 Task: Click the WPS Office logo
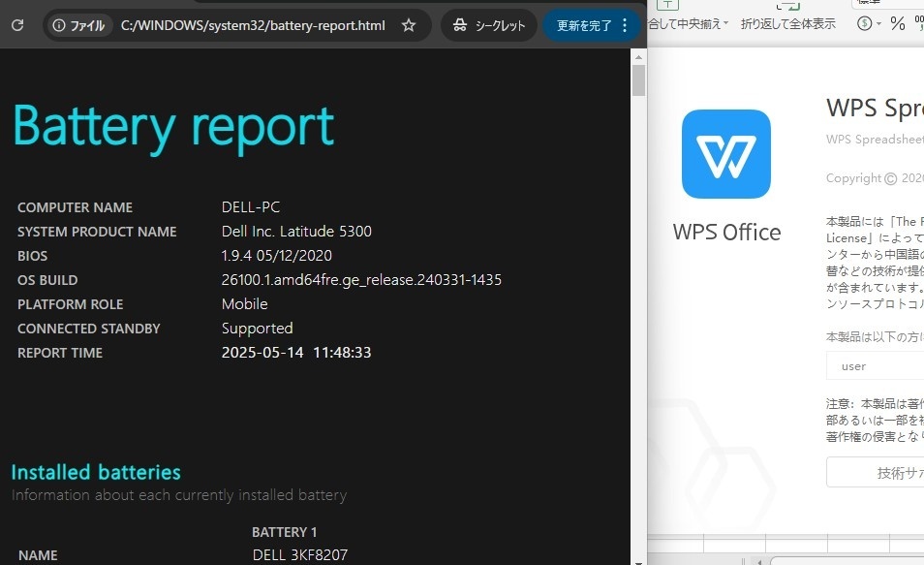[726, 154]
